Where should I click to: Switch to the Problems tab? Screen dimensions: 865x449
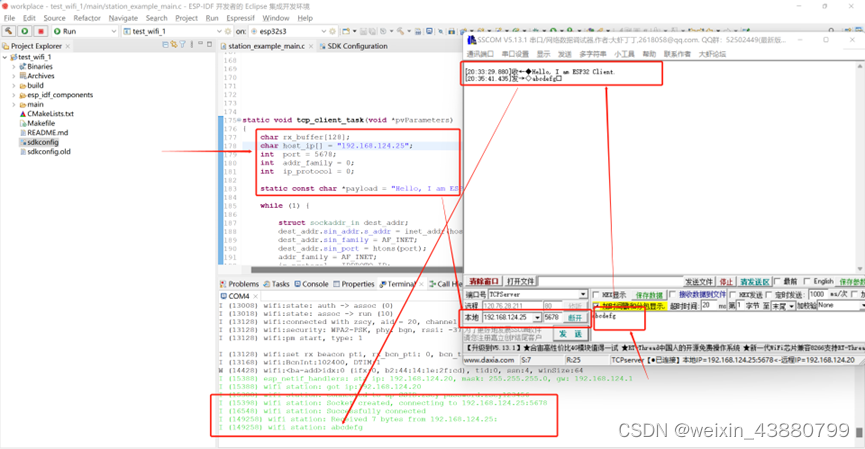239,284
